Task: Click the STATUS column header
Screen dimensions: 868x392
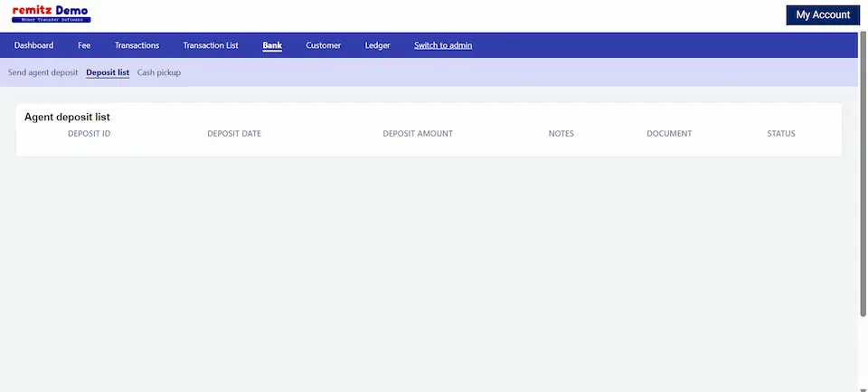Action: point(781,134)
